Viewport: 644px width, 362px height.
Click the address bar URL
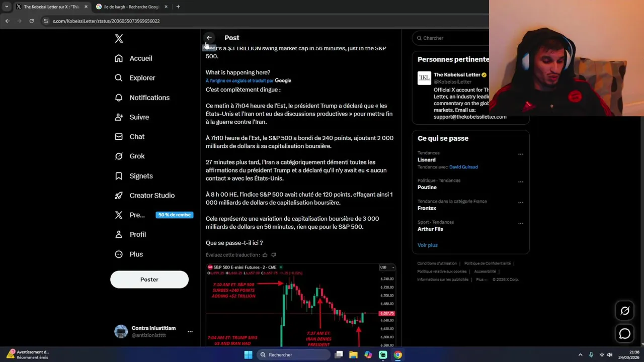click(x=106, y=21)
